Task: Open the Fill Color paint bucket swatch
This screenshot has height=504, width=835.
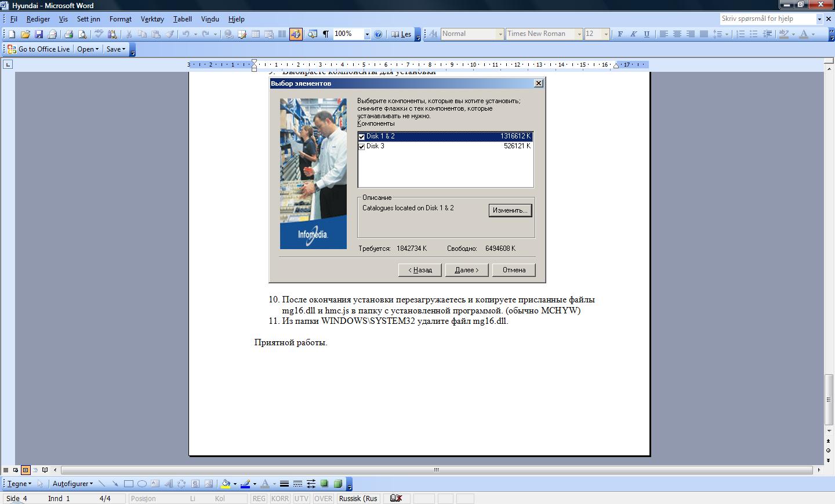Action: (226, 484)
